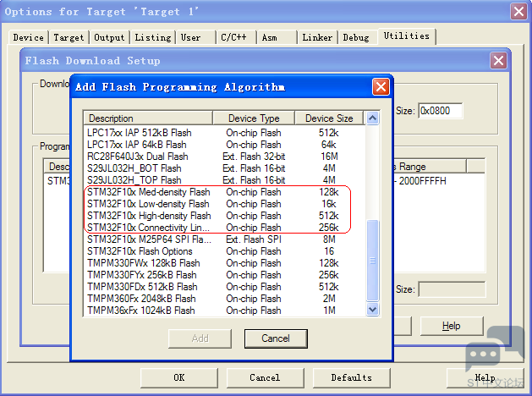Click the RAM Size field showing 0x0800
The height and width of the screenshot is (396, 532).
(x=441, y=111)
